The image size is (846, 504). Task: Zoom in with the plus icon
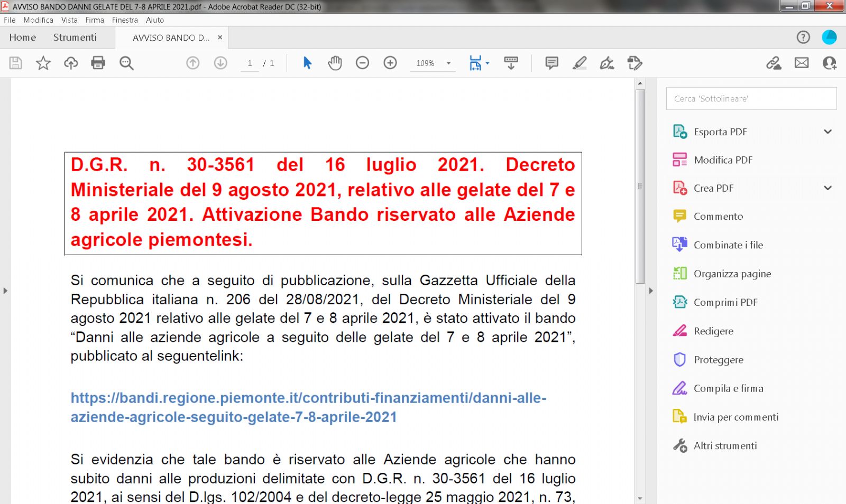(390, 63)
